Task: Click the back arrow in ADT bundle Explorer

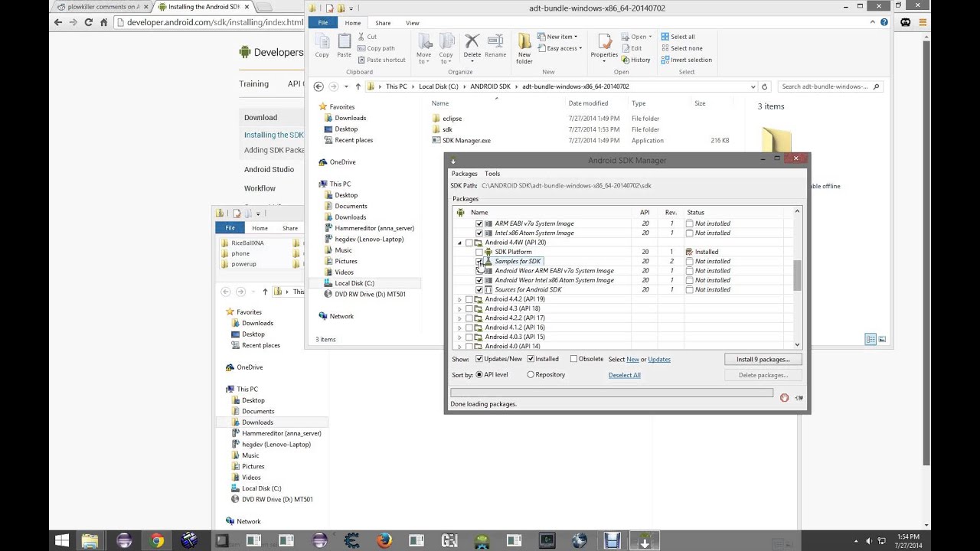Action: pyautogui.click(x=318, y=86)
